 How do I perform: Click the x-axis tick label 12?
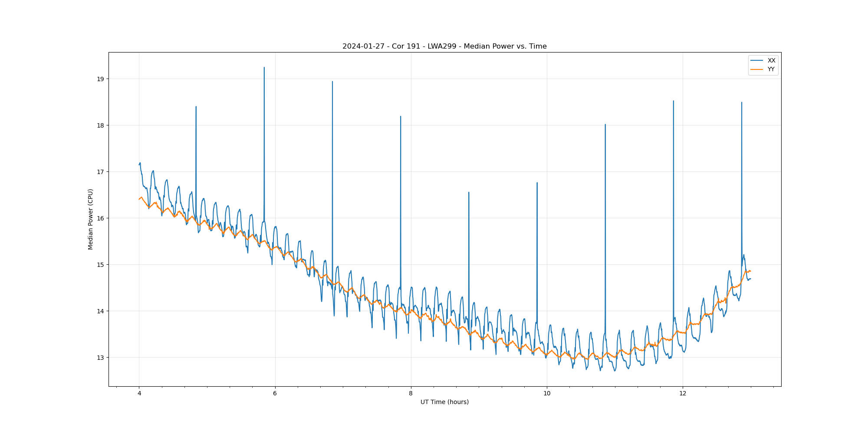click(x=683, y=394)
